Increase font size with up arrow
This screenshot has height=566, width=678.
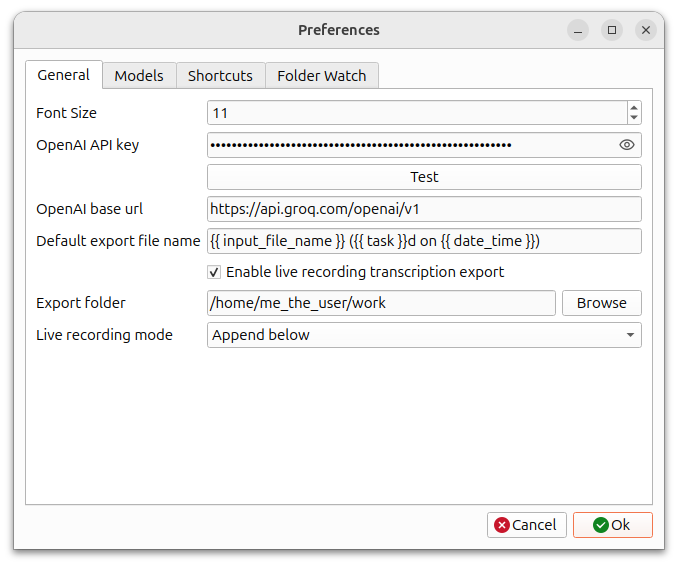(x=634, y=108)
